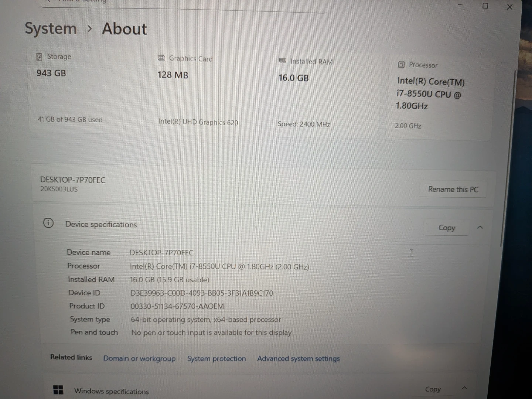Copy the Device specifications
Viewport: 532px width, 399px height.
(x=446, y=228)
